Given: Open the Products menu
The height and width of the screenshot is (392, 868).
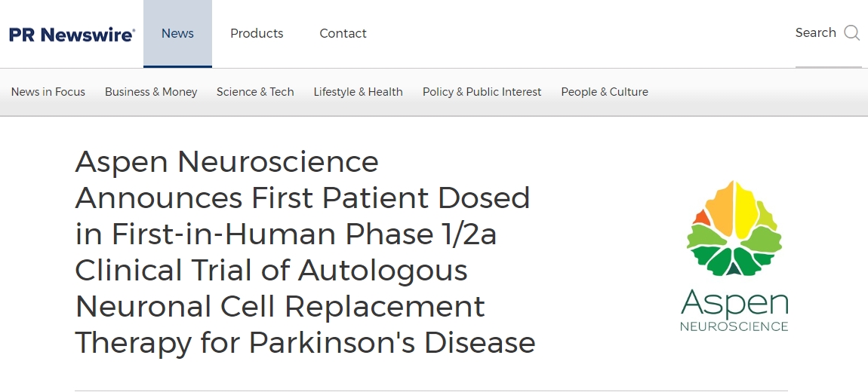Looking at the screenshot, I should [x=257, y=34].
